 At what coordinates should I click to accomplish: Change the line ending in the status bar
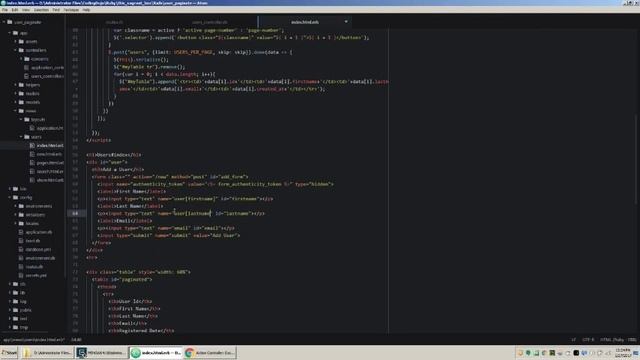574,340
